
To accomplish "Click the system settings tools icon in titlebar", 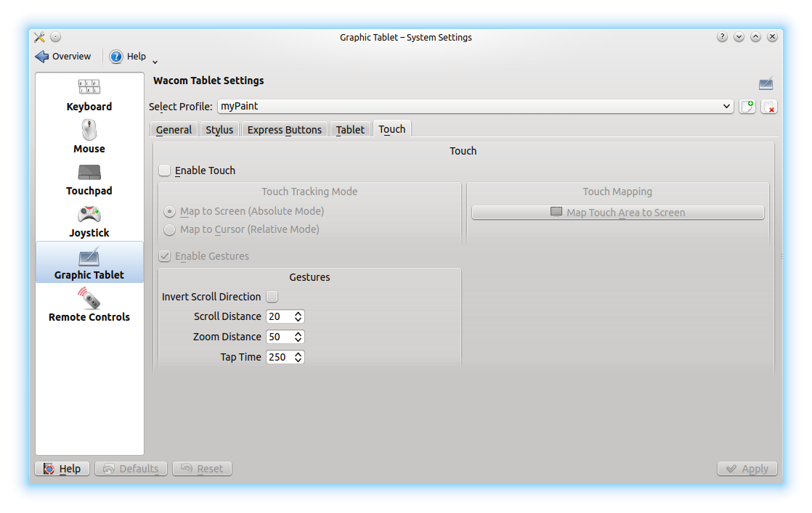I will point(40,37).
